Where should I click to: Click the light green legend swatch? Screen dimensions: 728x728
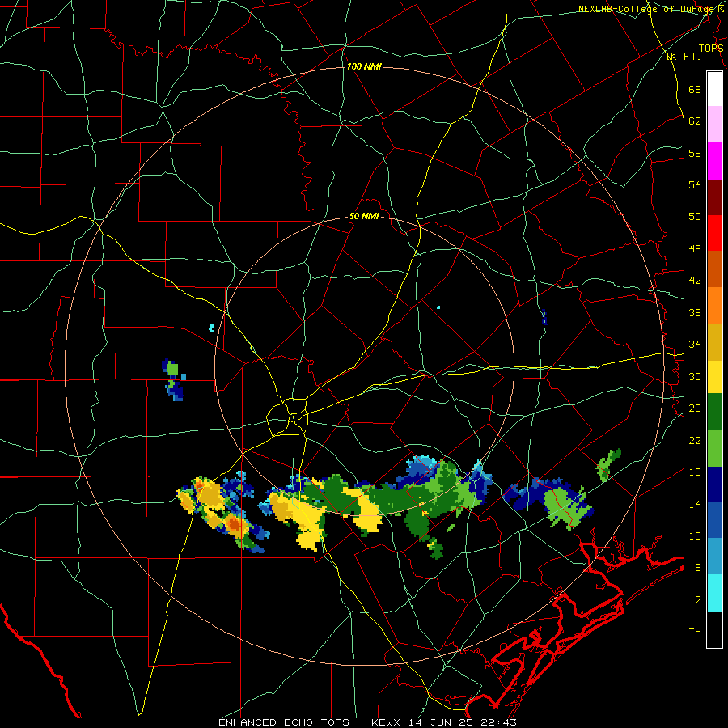tap(714, 448)
